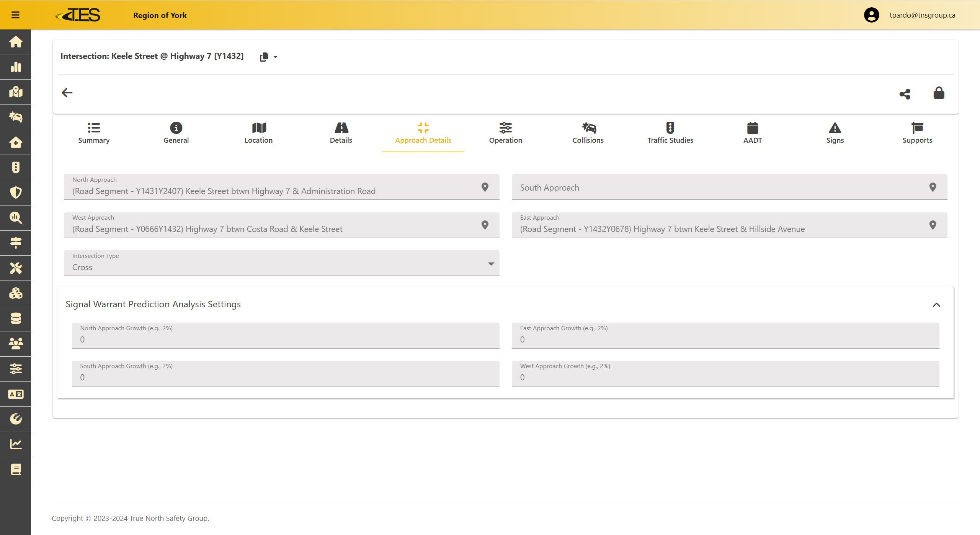The image size is (980, 535).
Task: Click the back arrow
Action: point(67,93)
